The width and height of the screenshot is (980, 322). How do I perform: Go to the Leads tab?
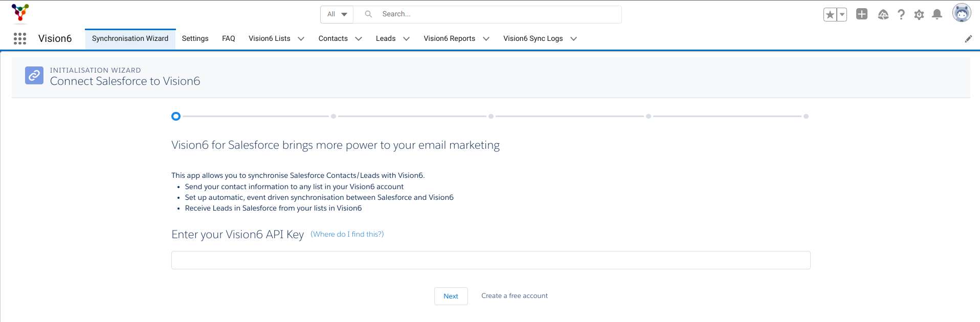[386, 39]
